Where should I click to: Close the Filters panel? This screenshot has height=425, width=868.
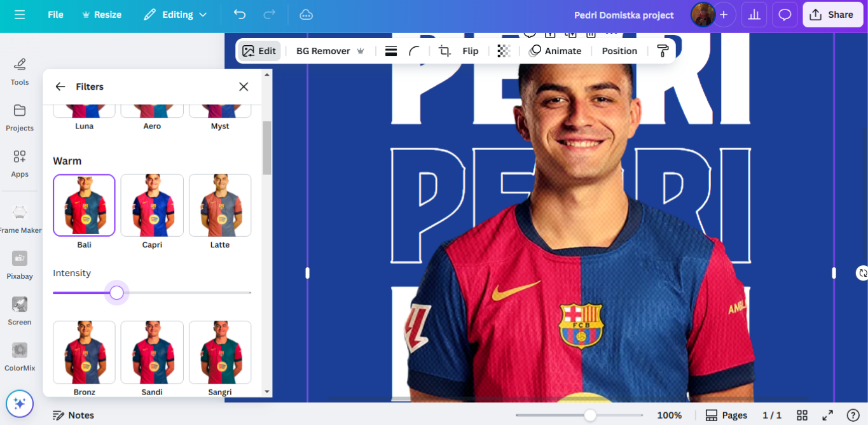pyautogui.click(x=244, y=87)
